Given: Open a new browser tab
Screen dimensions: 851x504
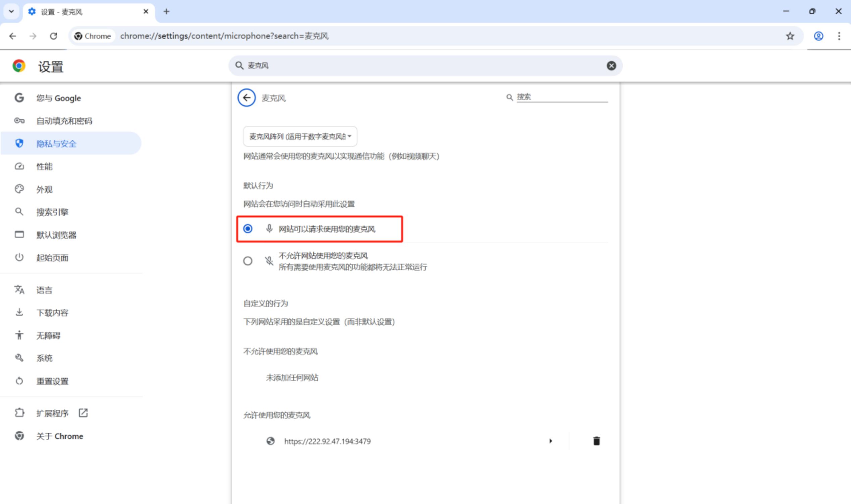Looking at the screenshot, I should point(166,11).
